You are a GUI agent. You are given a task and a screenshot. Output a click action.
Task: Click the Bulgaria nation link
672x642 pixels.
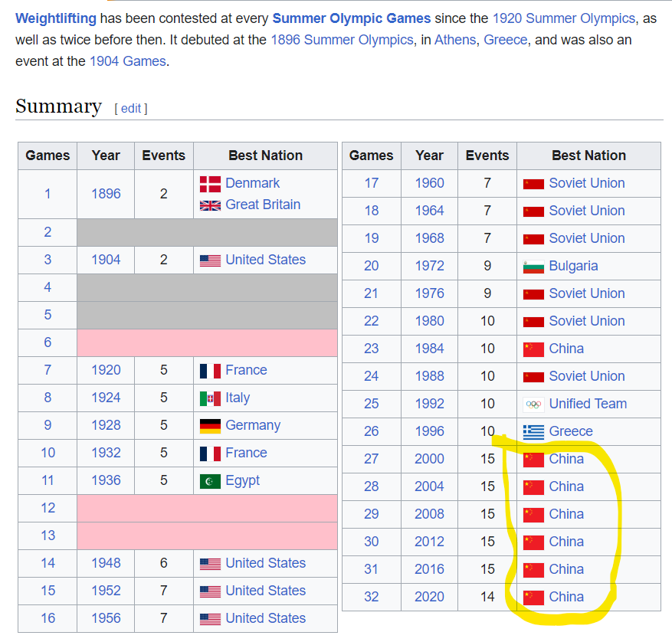click(573, 266)
